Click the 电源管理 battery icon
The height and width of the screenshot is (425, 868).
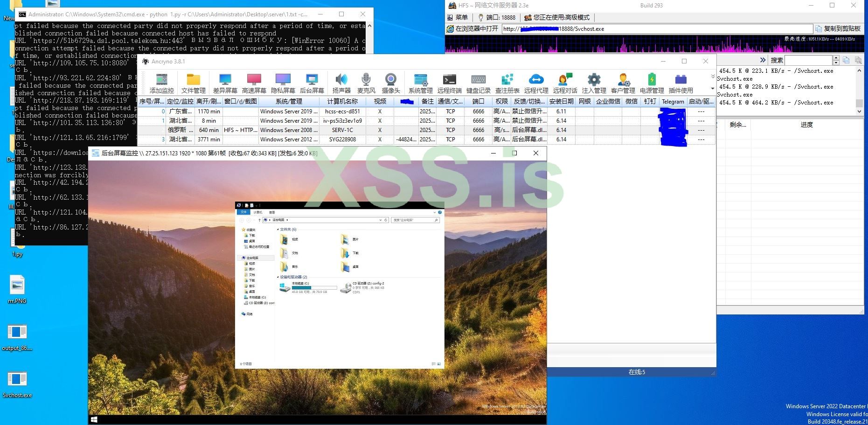pyautogui.click(x=652, y=83)
